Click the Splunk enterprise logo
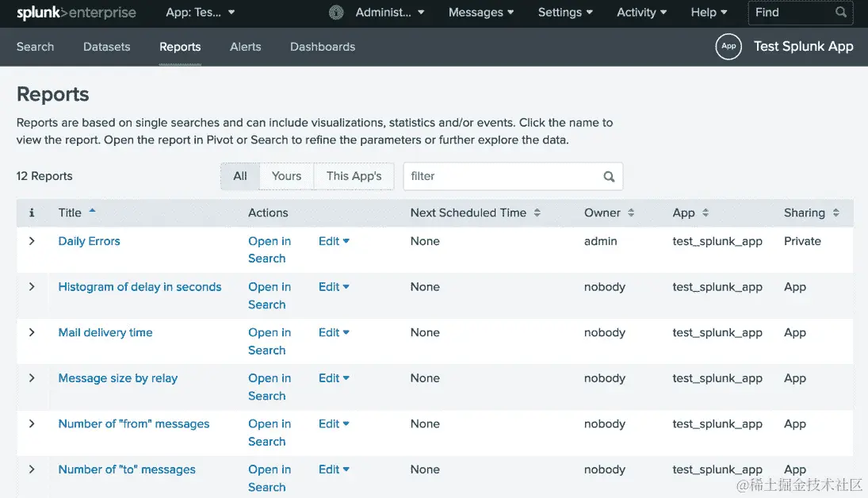 tap(76, 13)
